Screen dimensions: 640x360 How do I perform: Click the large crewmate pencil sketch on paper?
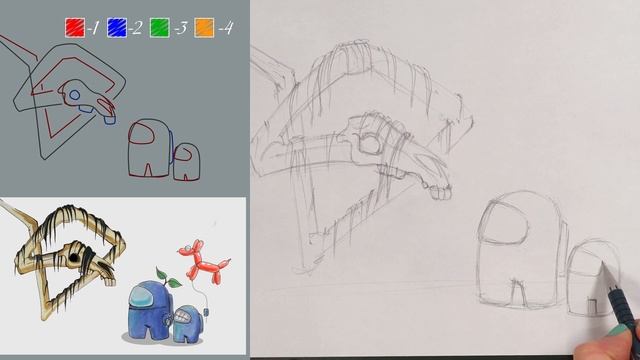click(x=522, y=249)
